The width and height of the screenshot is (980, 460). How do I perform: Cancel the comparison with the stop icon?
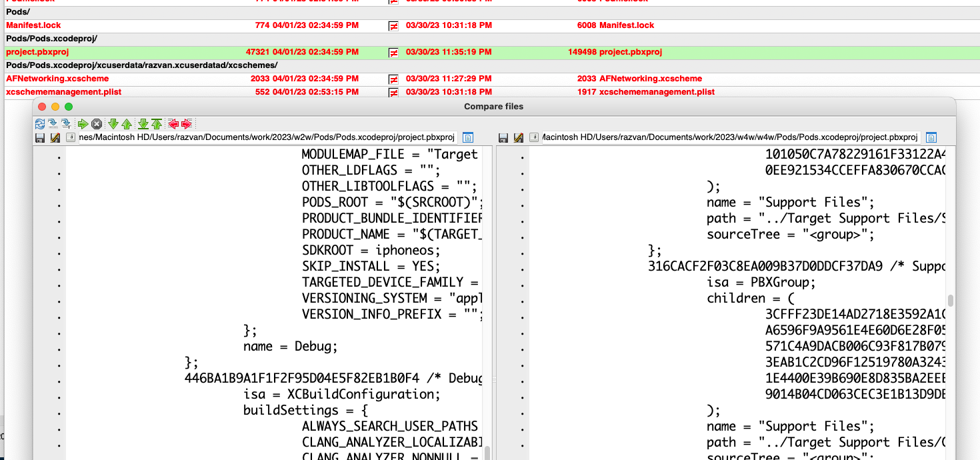96,123
